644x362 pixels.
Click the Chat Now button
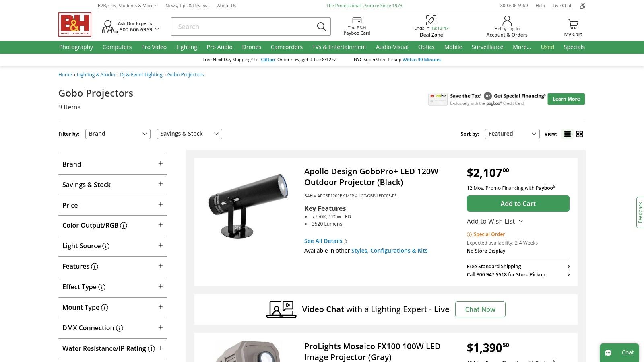coord(480,309)
